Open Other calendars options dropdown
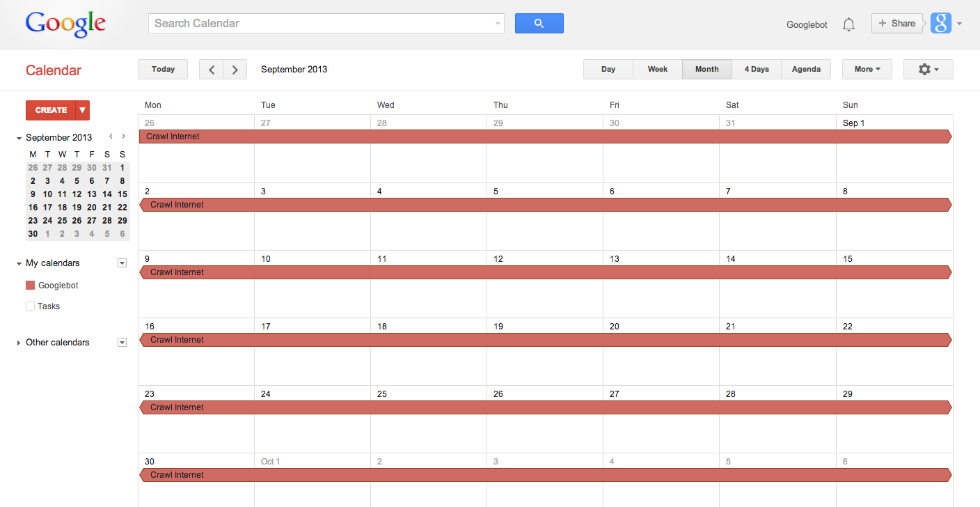The image size is (980, 507). (x=122, y=342)
